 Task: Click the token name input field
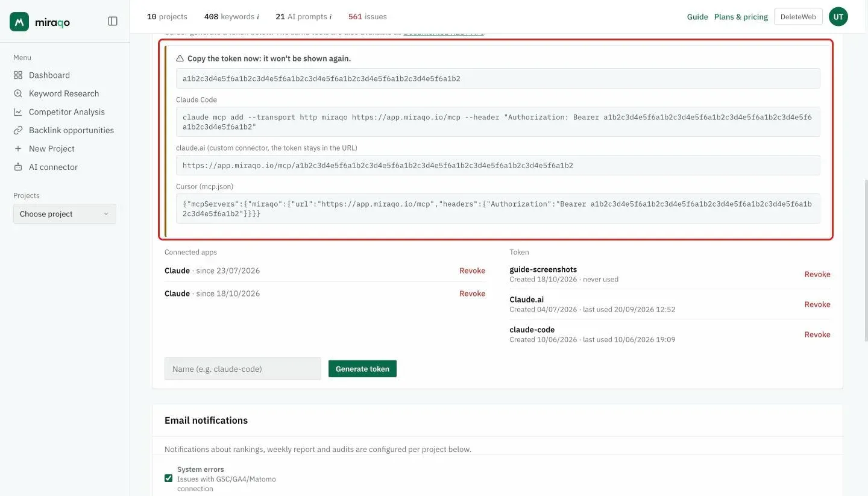click(243, 369)
